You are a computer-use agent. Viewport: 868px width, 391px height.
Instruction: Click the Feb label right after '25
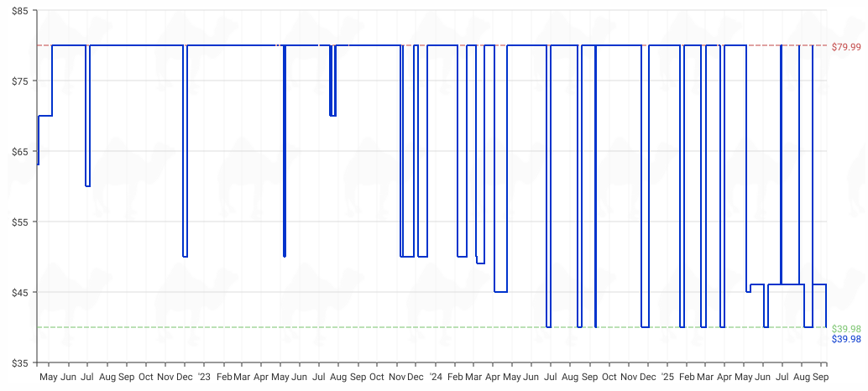(688, 378)
